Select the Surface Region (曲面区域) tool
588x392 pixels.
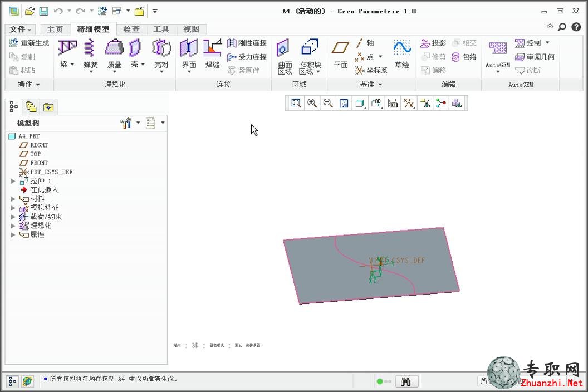pos(285,57)
